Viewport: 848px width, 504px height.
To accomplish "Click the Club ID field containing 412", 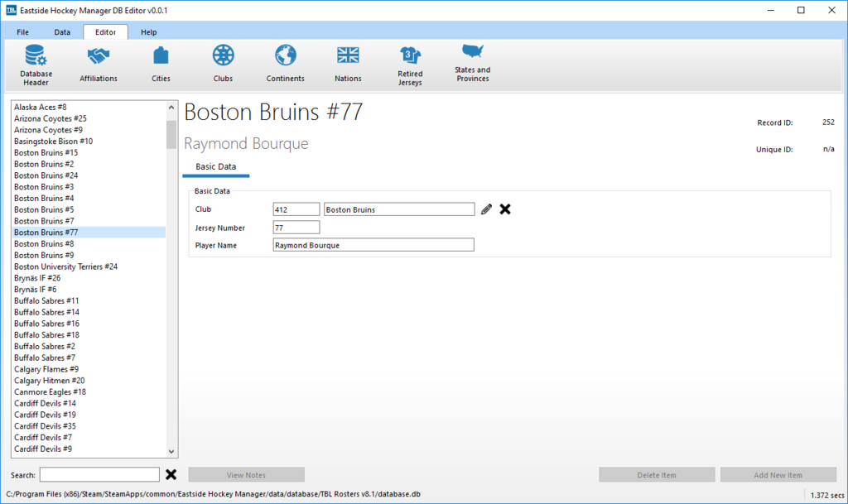I will tap(296, 209).
